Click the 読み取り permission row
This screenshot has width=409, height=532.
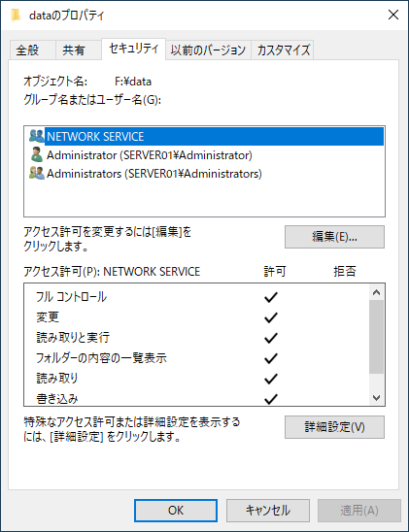coord(196,379)
